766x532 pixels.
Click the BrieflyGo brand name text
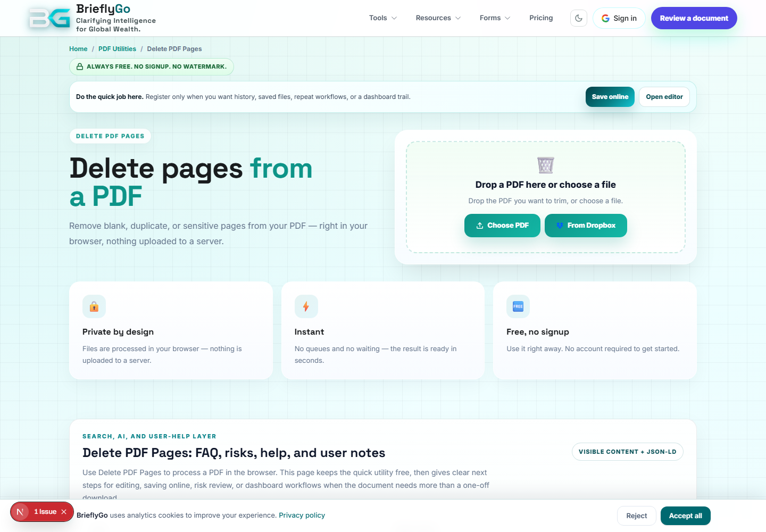[x=103, y=9]
